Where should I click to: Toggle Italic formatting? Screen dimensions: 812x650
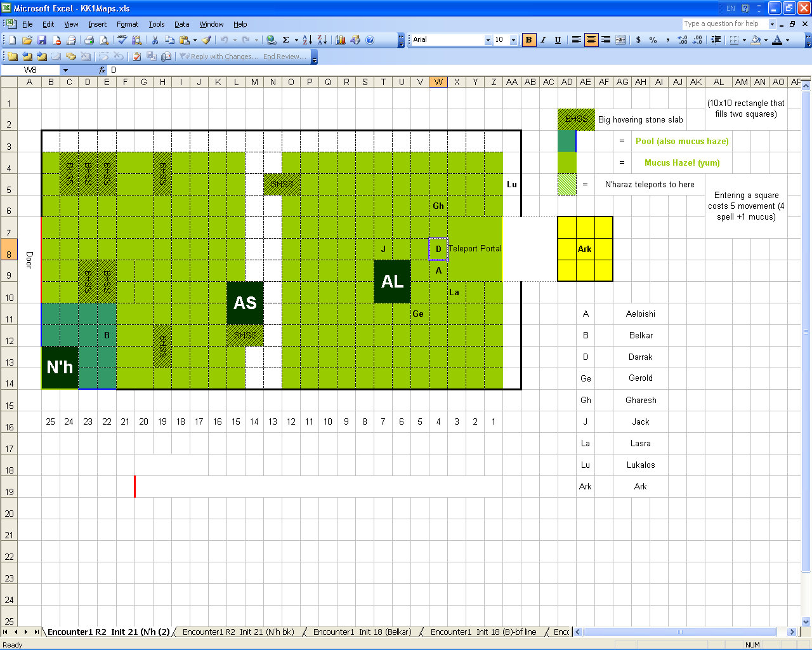543,40
